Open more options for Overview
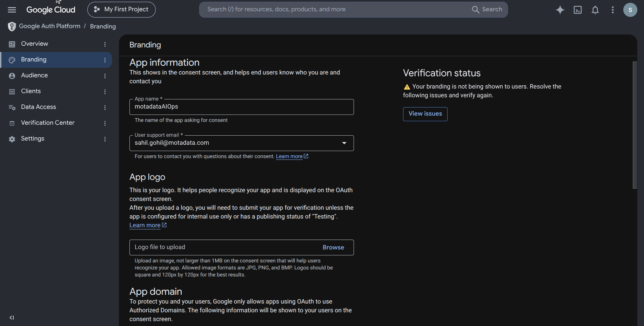 [x=105, y=44]
